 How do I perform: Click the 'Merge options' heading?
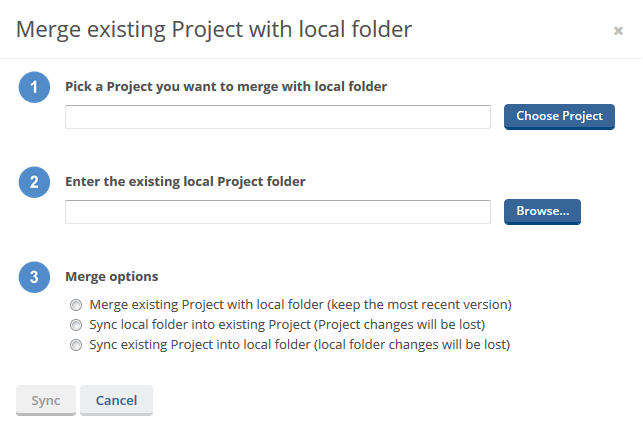[112, 276]
